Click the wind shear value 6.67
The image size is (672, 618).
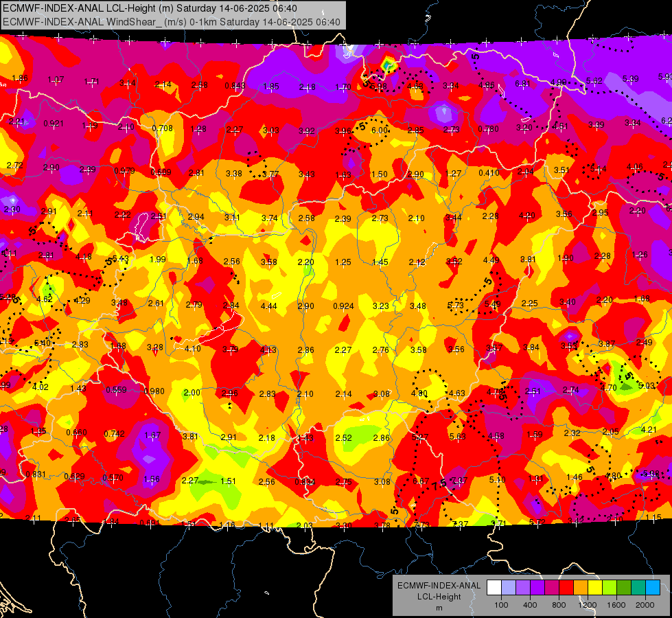click(x=421, y=481)
